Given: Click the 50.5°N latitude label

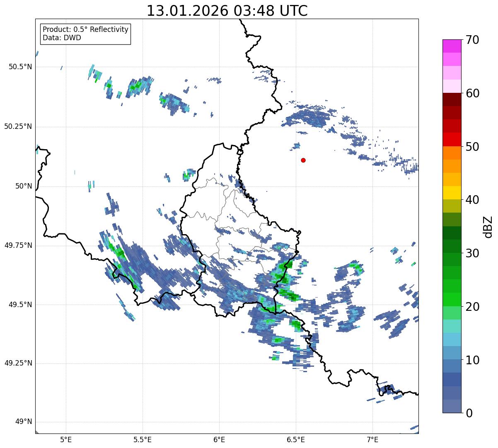Looking at the screenshot, I should tap(20, 67).
